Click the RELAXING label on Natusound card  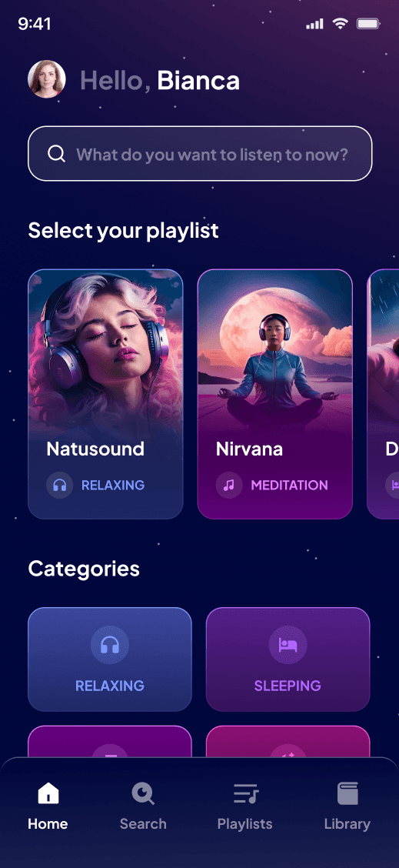[x=113, y=486]
